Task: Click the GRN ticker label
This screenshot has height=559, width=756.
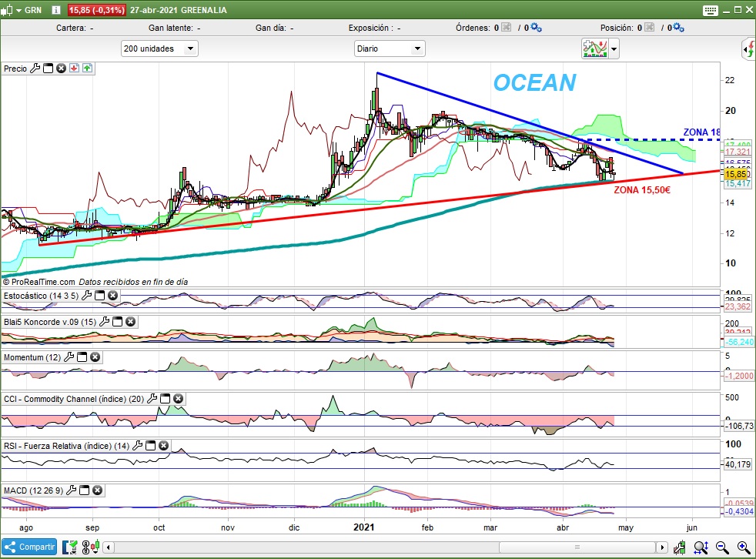Action: [33, 10]
